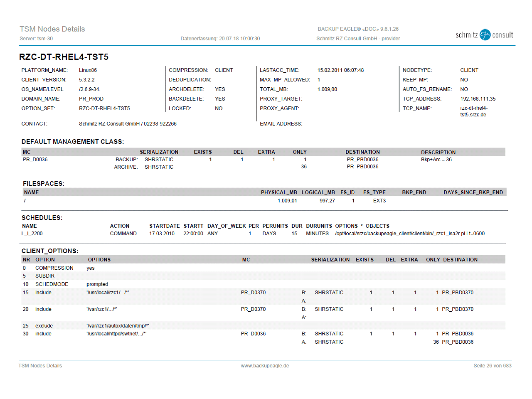Open the www.backupeagle.de footer link

pyautogui.click(x=265, y=366)
